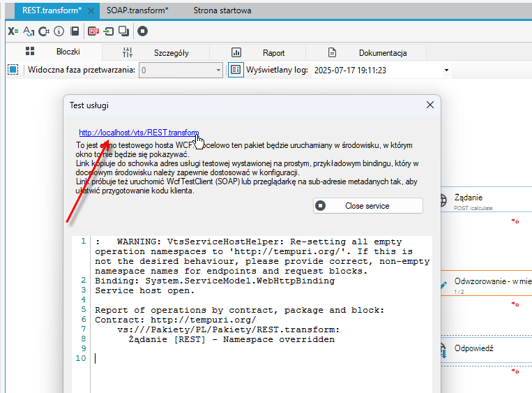Click the 2025-07-17 19:11:23 log date value
Screen dimensions: 532x393
pyautogui.click(x=350, y=71)
